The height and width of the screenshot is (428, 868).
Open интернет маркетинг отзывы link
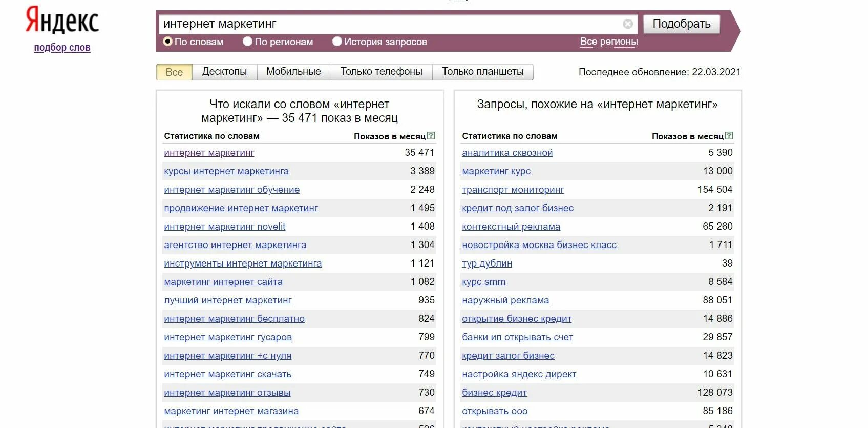click(x=227, y=393)
